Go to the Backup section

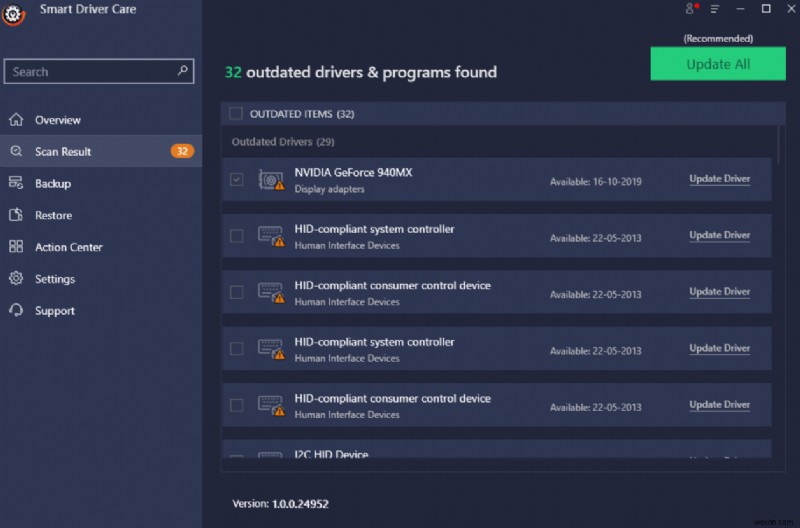pos(101,183)
